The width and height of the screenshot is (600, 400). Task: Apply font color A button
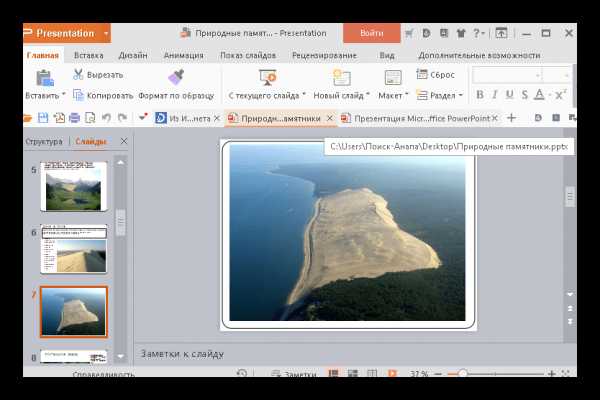pos(539,95)
